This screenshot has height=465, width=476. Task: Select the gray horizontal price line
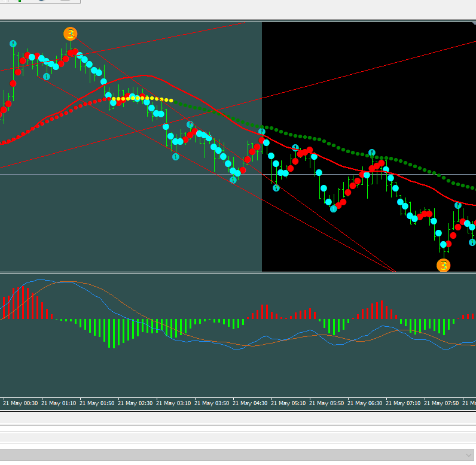238,174
